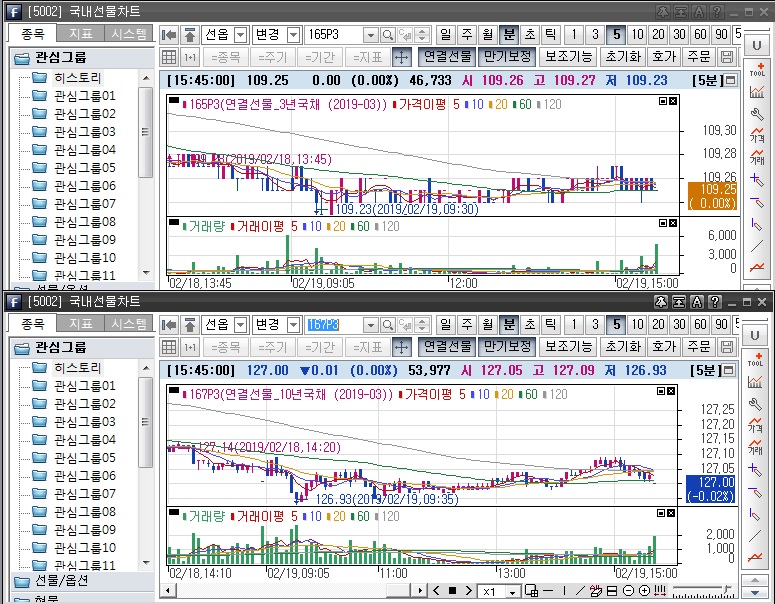Click the crosshair icon in the top chart toolbar
Screen dimensions: 775x604
click(x=402, y=57)
